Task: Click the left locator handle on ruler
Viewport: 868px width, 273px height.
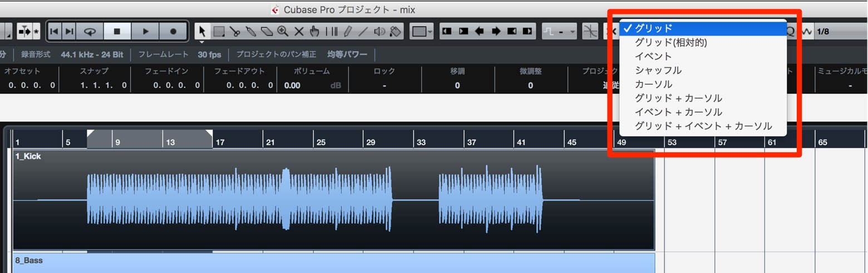Action: (x=91, y=133)
